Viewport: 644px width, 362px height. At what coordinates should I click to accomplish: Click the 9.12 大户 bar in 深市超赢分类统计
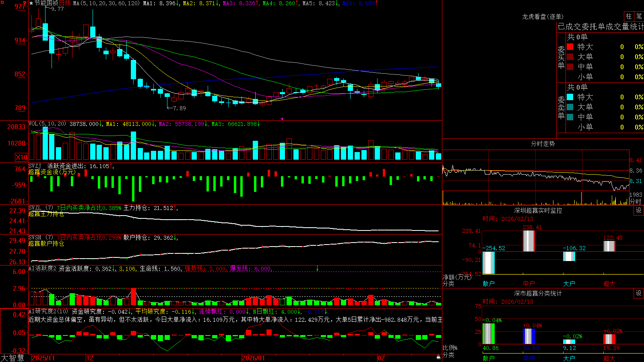pos(569,342)
